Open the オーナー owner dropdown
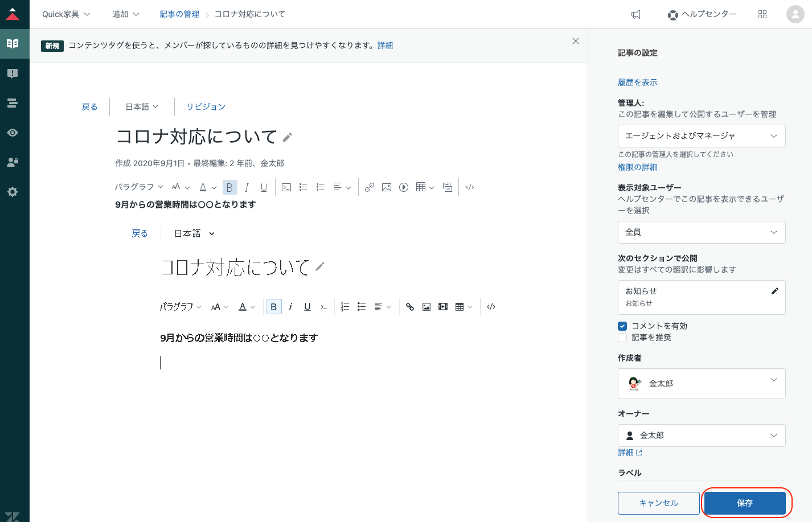This screenshot has width=812, height=522. click(x=702, y=435)
